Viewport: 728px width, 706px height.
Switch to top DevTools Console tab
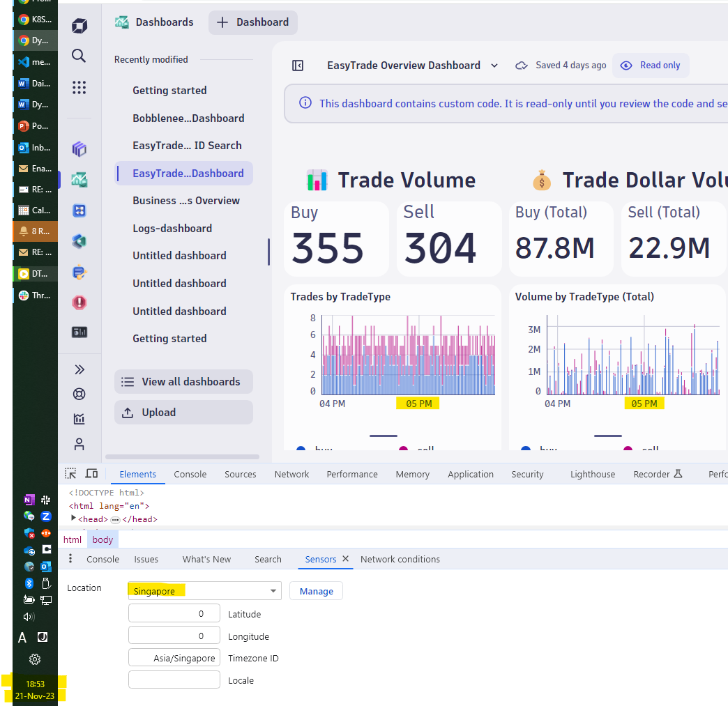coord(190,475)
